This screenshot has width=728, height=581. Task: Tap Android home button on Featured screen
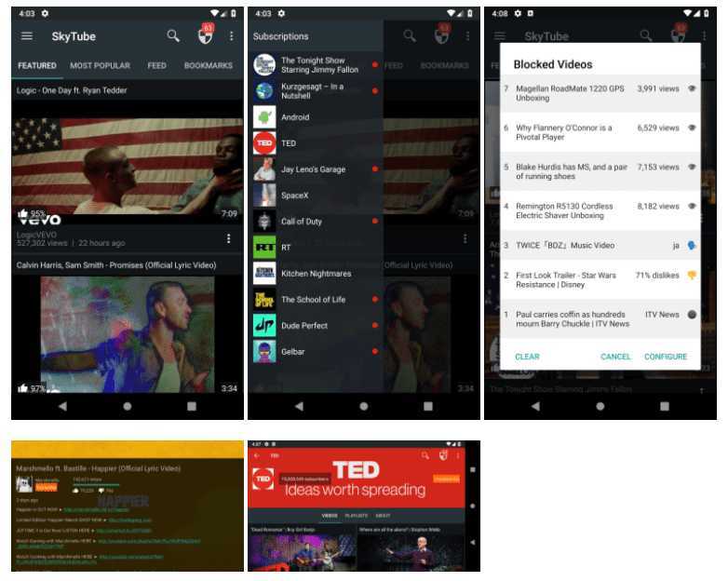(x=128, y=406)
